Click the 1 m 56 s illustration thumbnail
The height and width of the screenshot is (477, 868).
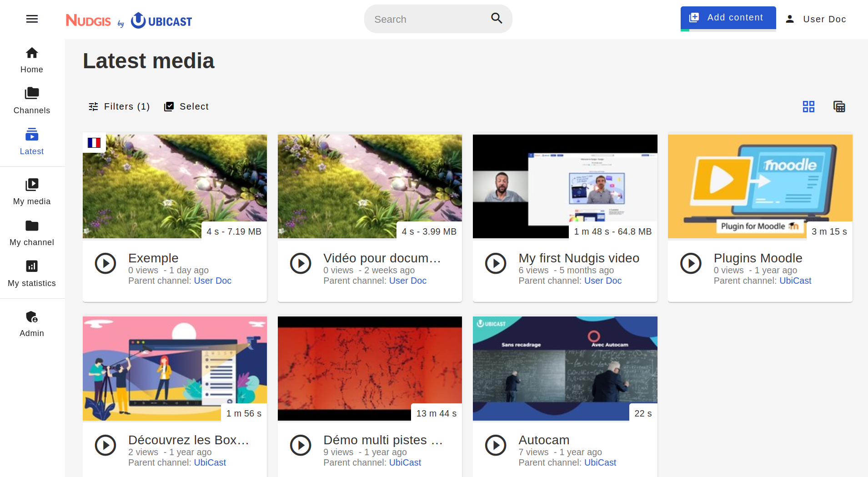point(175,368)
